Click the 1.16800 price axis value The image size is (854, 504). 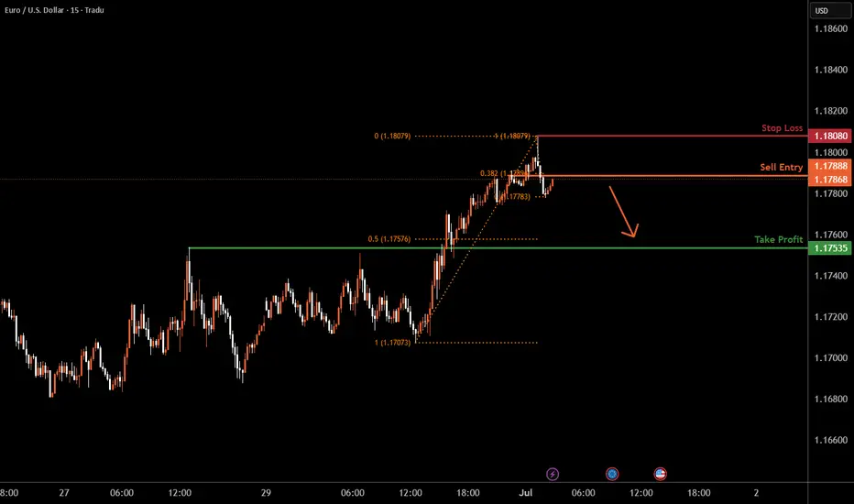tap(830, 400)
